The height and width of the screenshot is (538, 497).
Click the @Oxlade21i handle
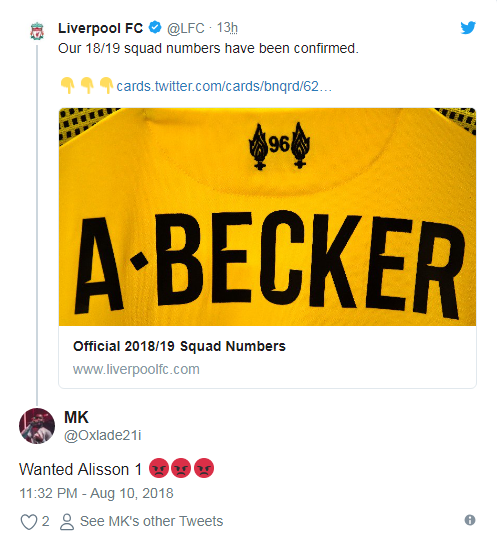(103, 435)
